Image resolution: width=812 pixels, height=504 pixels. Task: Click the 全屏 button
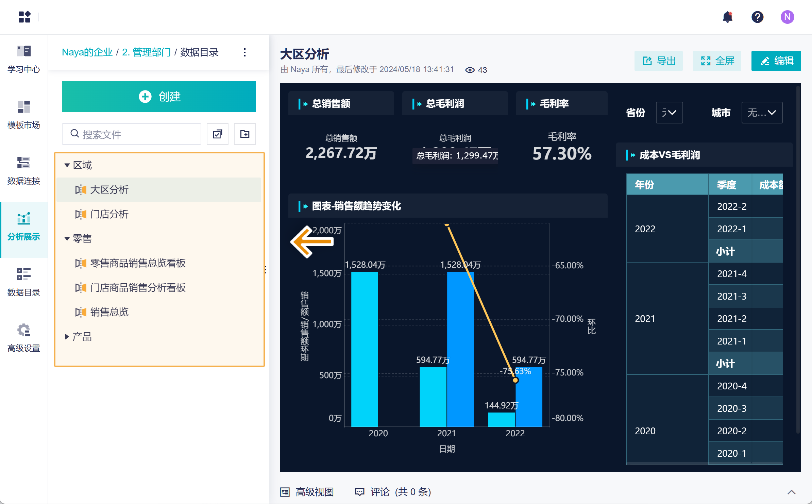717,61
